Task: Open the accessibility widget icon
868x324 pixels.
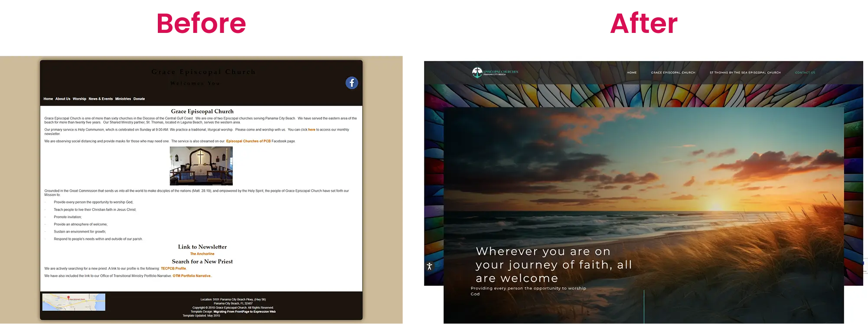Action: click(x=429, y=266)
